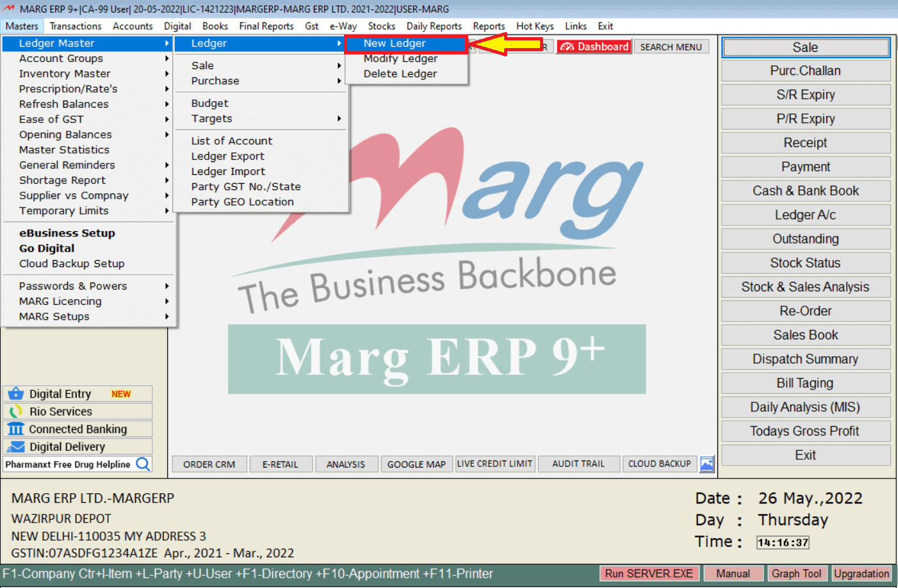Open the Transactions menu
This screenshot has height=588, width=898.
tap(76, 26)
